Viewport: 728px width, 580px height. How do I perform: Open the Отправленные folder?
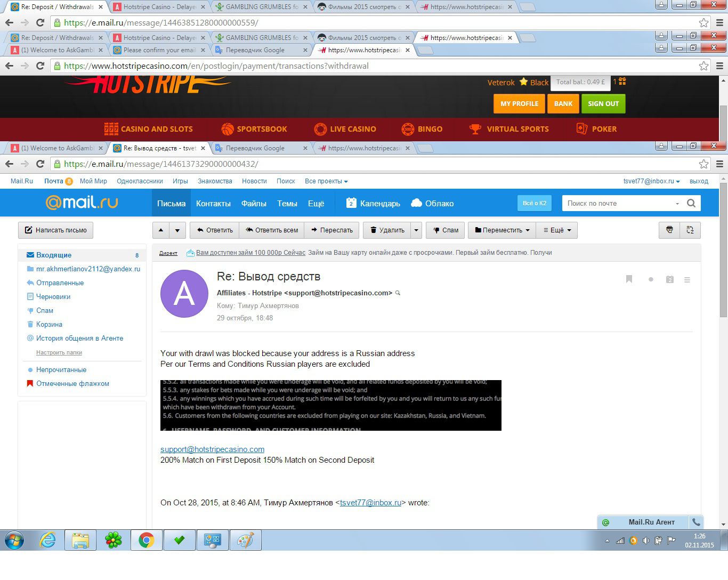(60, 283)
